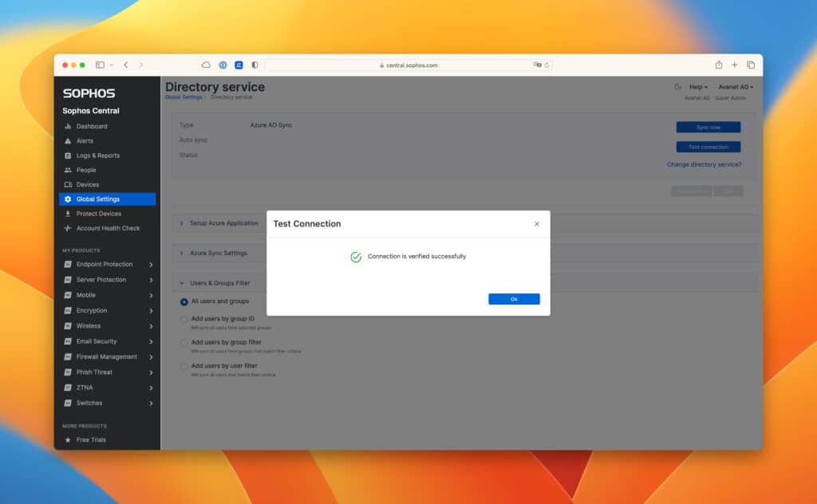Click the Safari sidebar dropdown arrow
Screen dimensions: 817x504
[x=111, y=65]
